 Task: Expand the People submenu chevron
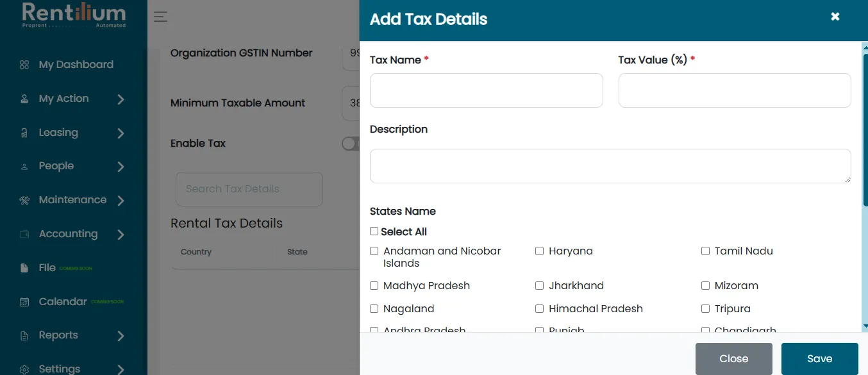click(x=121, y=167)
